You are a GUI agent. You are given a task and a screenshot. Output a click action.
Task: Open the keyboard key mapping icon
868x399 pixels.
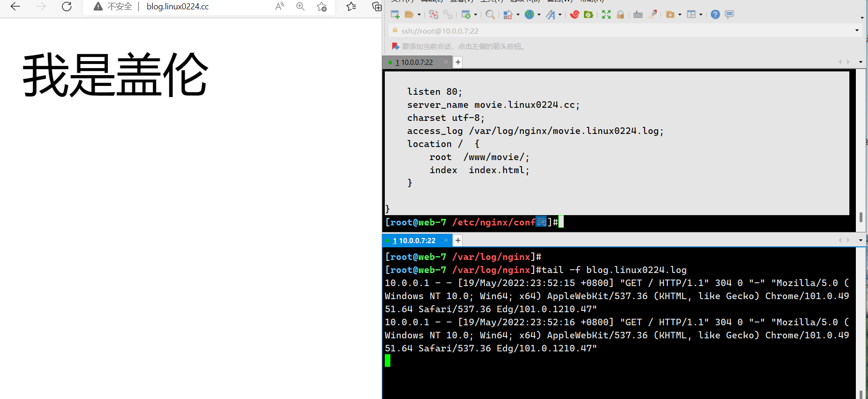(x=638, y=14)
